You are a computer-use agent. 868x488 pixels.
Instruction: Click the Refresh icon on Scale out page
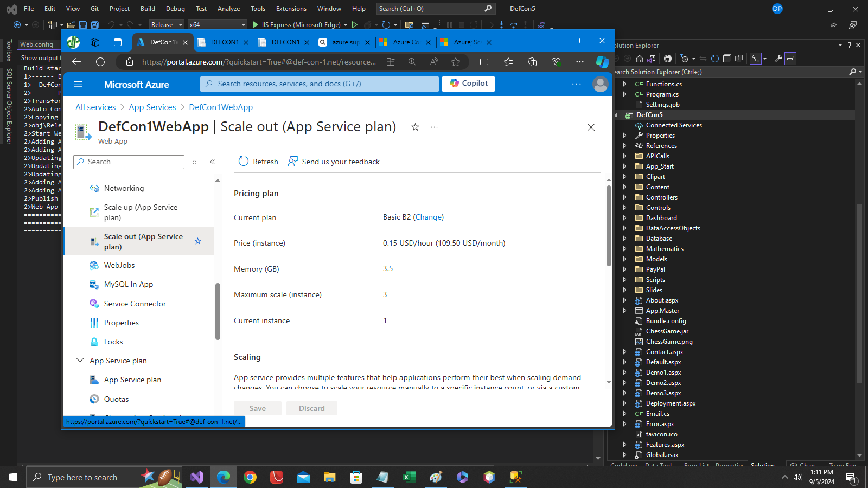pyautogui.click(x=244, y=161)
